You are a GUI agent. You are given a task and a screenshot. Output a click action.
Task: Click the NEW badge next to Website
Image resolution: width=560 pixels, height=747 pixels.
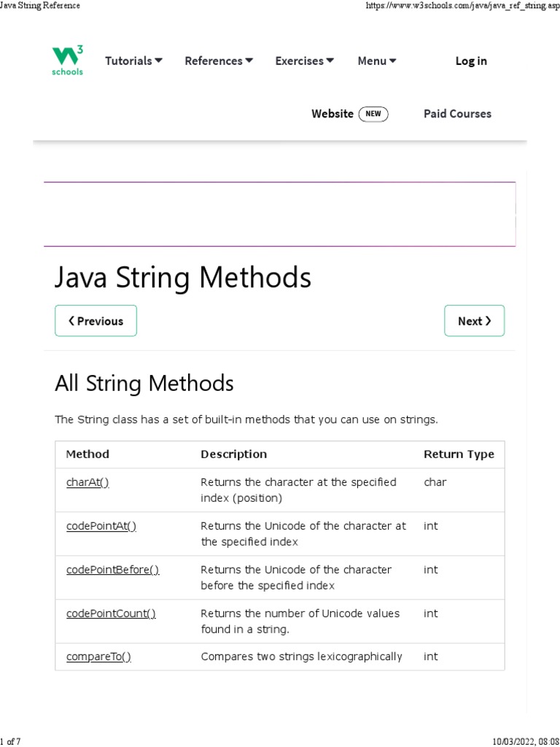tap(373, 114)
